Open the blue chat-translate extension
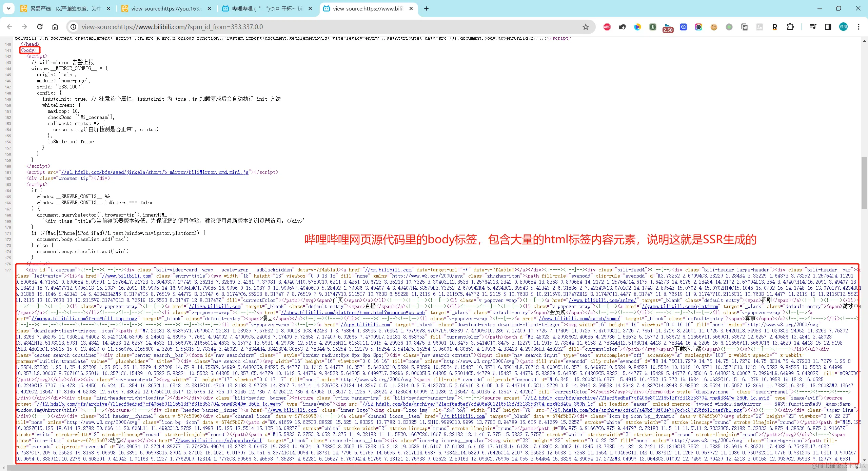This screenshot has width=868, height=471. click(683, 27)
